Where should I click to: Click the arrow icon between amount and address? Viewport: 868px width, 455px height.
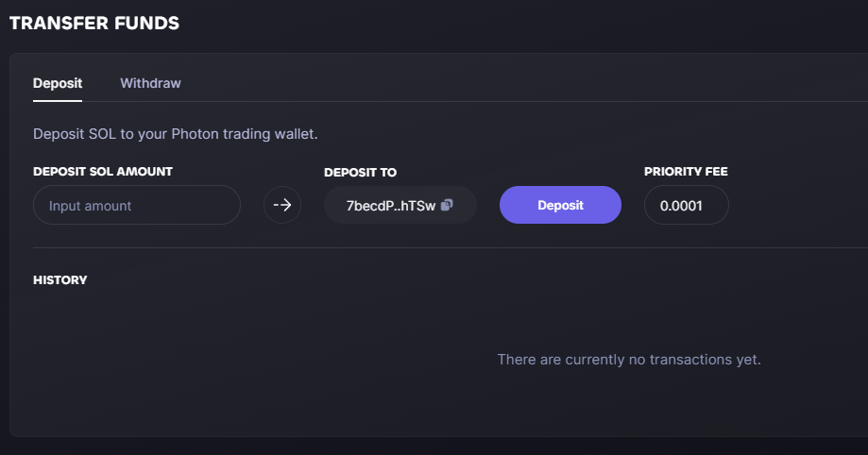(282, 206)
